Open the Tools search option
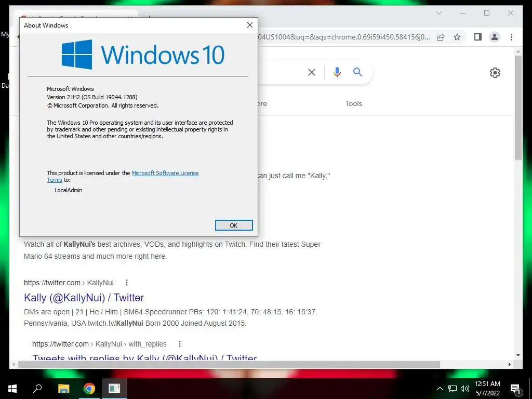The width and height of the screenshot is (532, 399). click(x=353, y=103)
